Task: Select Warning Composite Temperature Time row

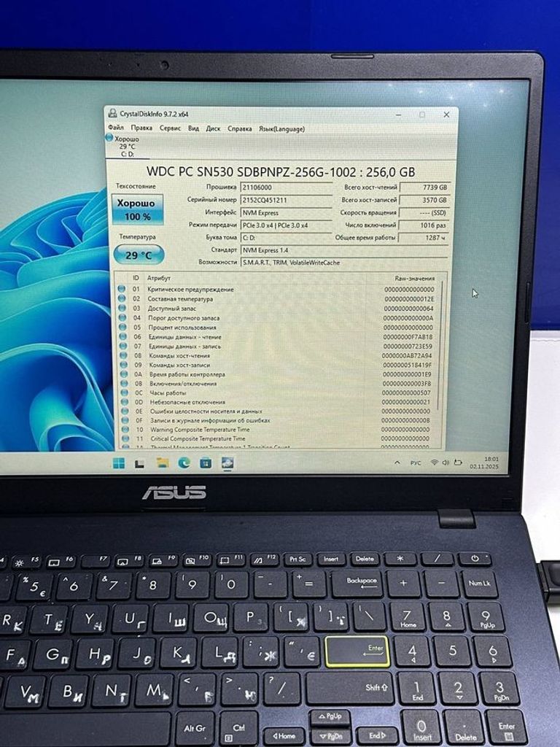Action: pos(278,429)
